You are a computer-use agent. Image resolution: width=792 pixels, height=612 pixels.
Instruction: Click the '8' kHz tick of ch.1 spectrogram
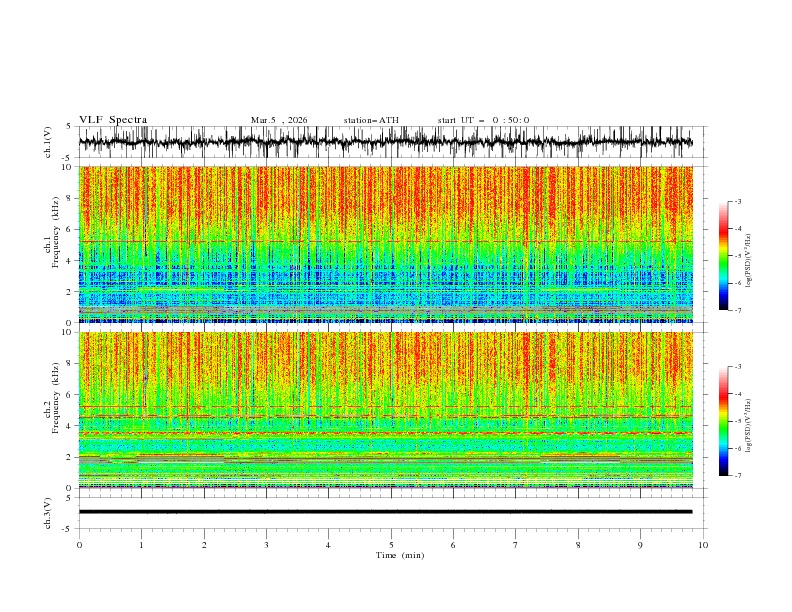pyautogui.click(x=70, y=198)
